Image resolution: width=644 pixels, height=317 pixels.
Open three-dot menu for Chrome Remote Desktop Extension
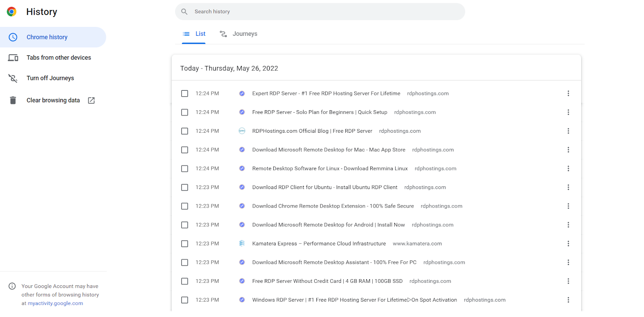pyautogui.click(x=568, y=206)
